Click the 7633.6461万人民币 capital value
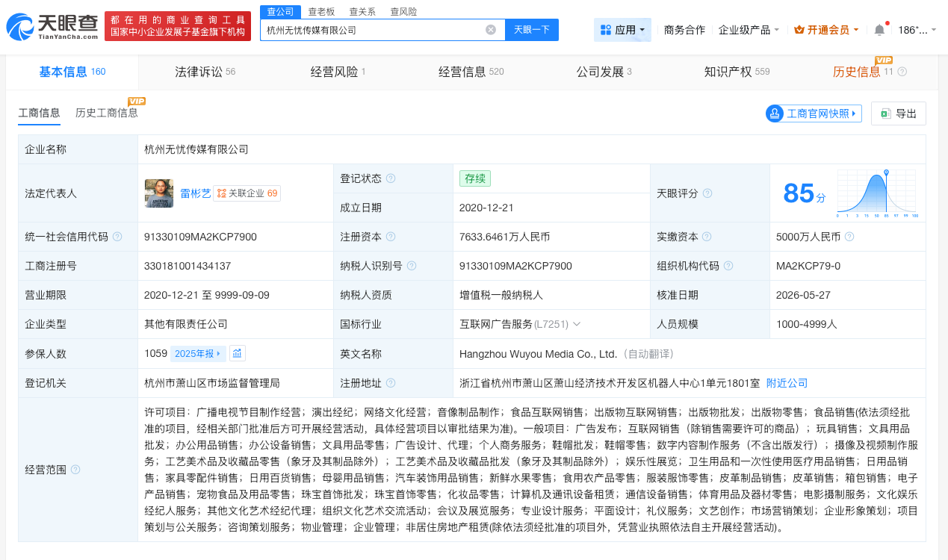The height and width of the screenshot is (560, 948). [x=504, y=237]
